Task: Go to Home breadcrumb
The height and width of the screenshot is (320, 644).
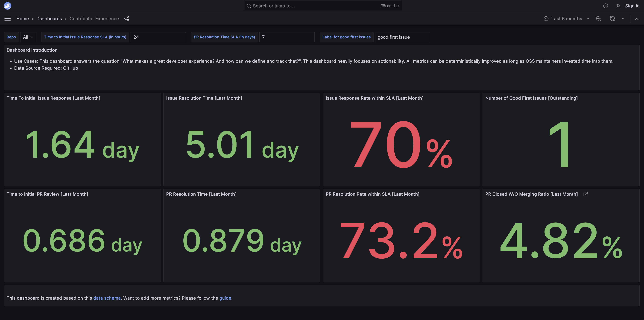Action: click(x=23, y=19)
